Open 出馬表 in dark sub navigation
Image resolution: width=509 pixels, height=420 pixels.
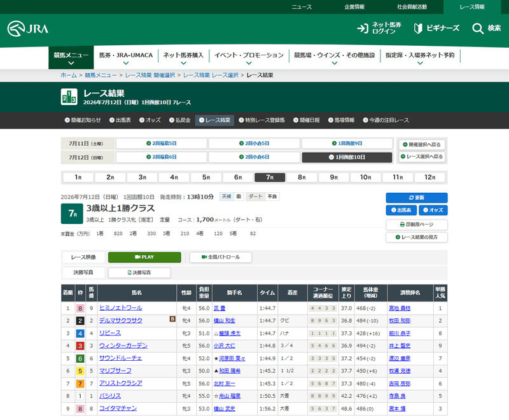(120, 120)
